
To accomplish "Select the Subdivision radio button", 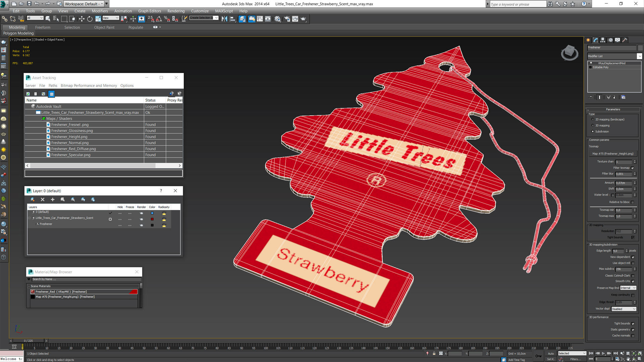I will tap(593, 131).
